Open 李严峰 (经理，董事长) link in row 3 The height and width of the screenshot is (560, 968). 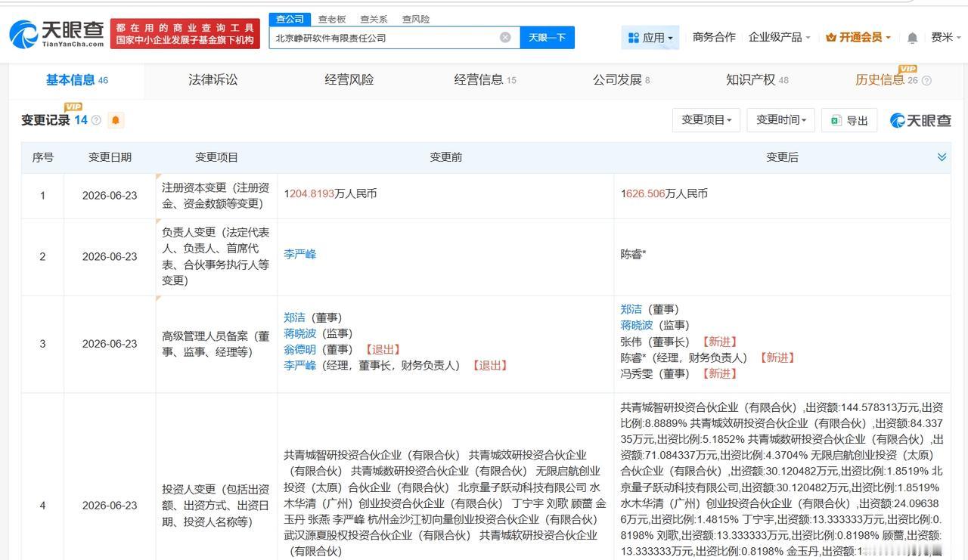click(300, 365)
